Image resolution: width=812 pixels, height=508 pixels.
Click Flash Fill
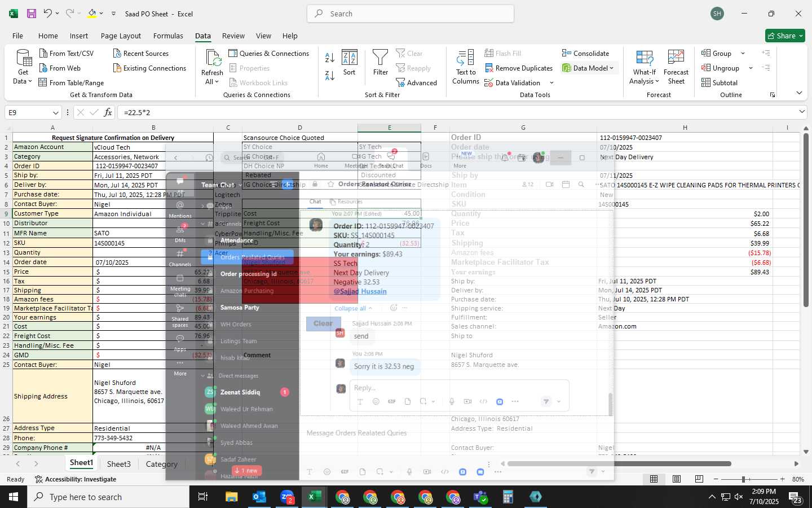click(x=502, y=54)
